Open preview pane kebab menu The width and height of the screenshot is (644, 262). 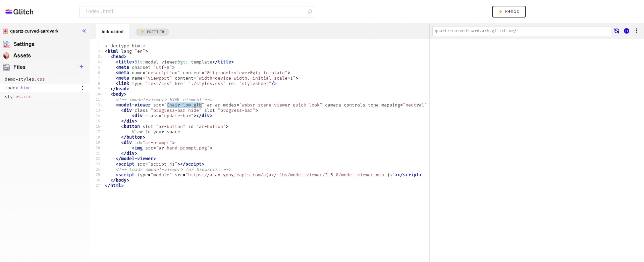(637, 31)
